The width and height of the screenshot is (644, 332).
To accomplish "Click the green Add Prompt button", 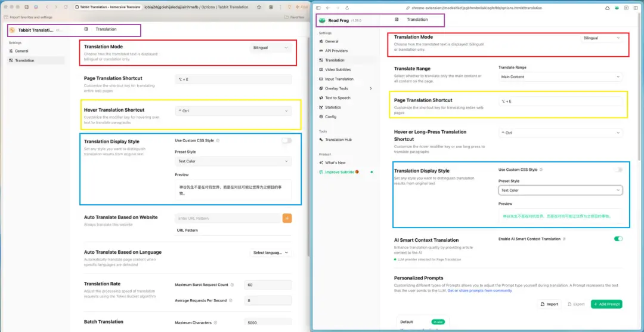I will [x=606, y=304].
